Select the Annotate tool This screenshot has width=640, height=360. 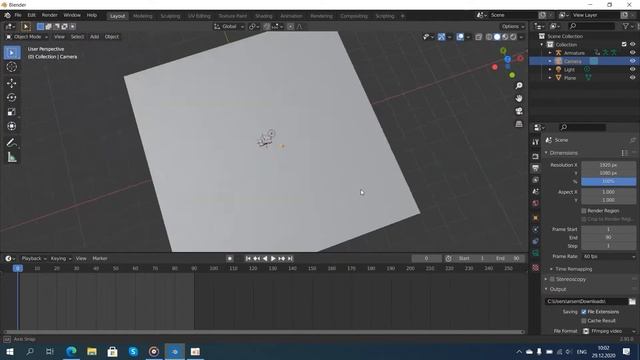point(12,143)
